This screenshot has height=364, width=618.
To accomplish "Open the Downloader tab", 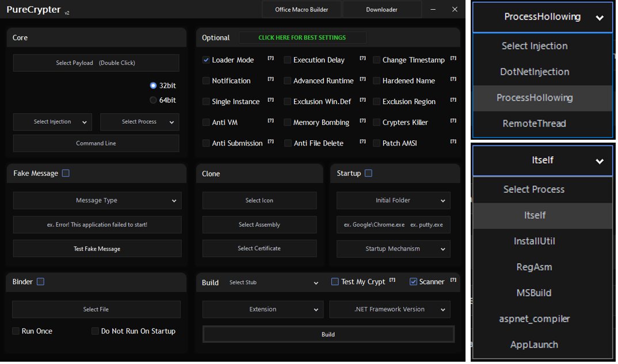I will 382,9.
